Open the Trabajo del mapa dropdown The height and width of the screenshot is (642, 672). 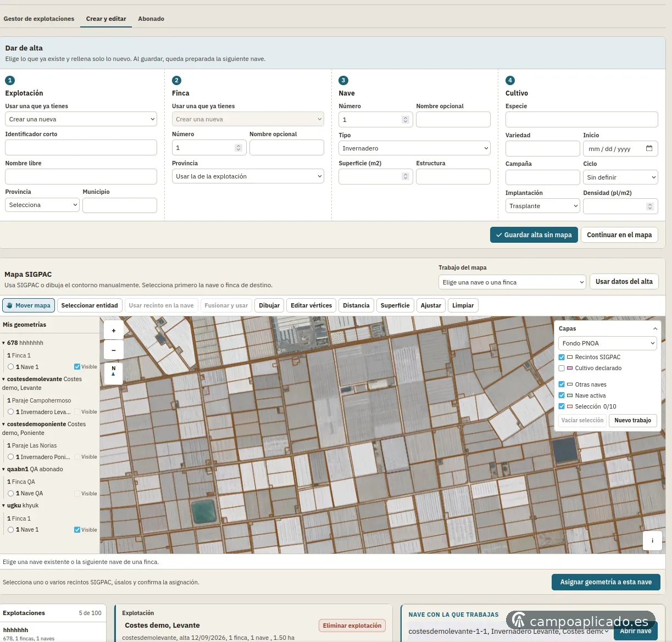point(512,282)
